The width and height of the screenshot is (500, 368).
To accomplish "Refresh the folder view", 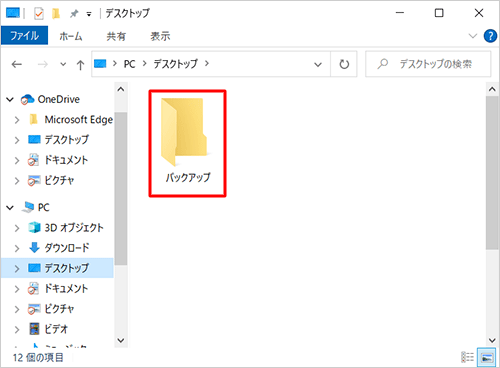I will pos(344,64).
